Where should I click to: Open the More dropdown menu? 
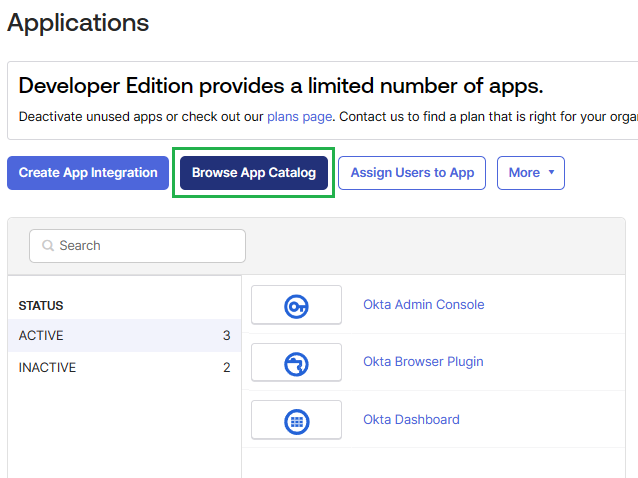click(531, 173)
